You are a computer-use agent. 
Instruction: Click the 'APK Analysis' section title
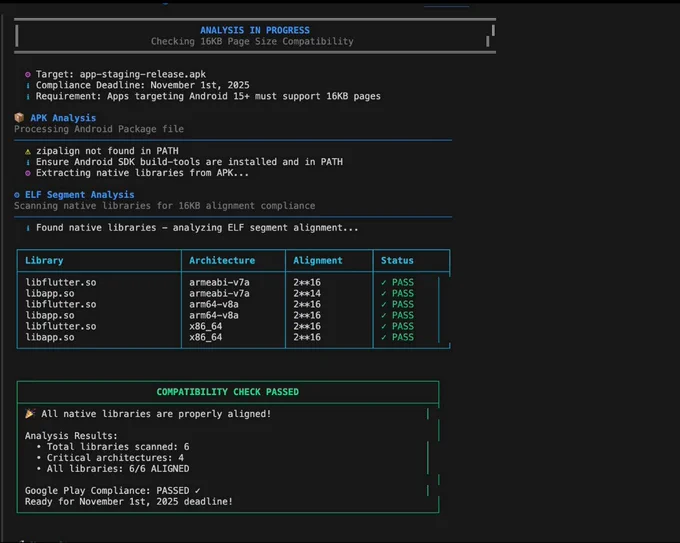[x=63, y=118]
